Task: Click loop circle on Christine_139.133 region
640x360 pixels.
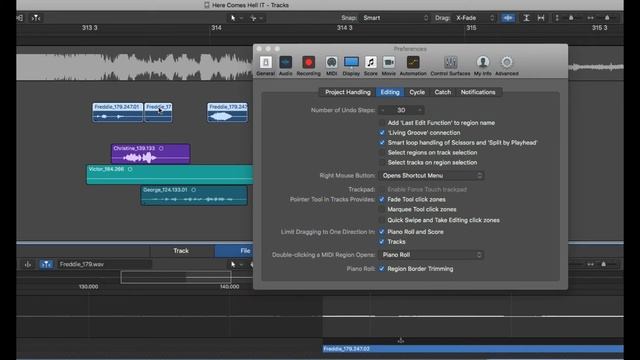Action: tap(161, 149)
